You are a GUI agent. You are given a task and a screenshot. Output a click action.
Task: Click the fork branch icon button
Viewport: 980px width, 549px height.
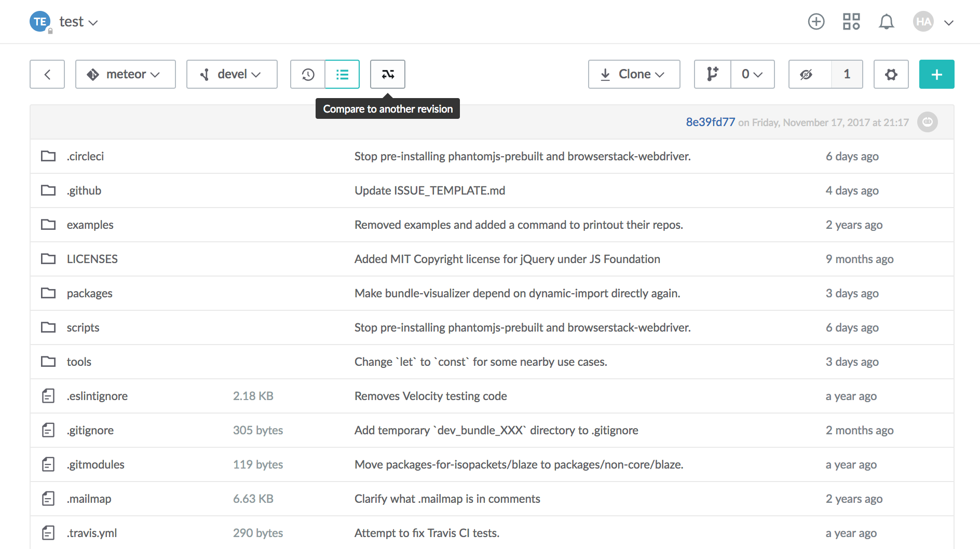tap(713, 74)
